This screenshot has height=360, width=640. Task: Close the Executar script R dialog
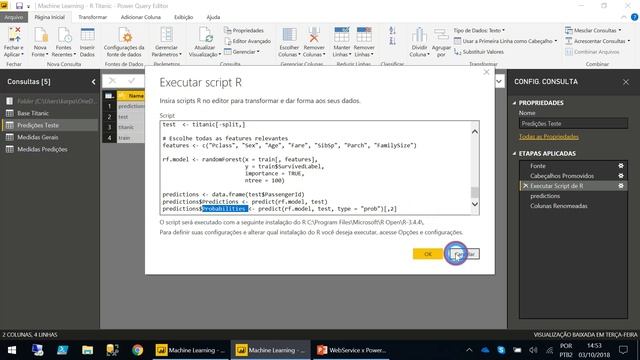point(486,72)
